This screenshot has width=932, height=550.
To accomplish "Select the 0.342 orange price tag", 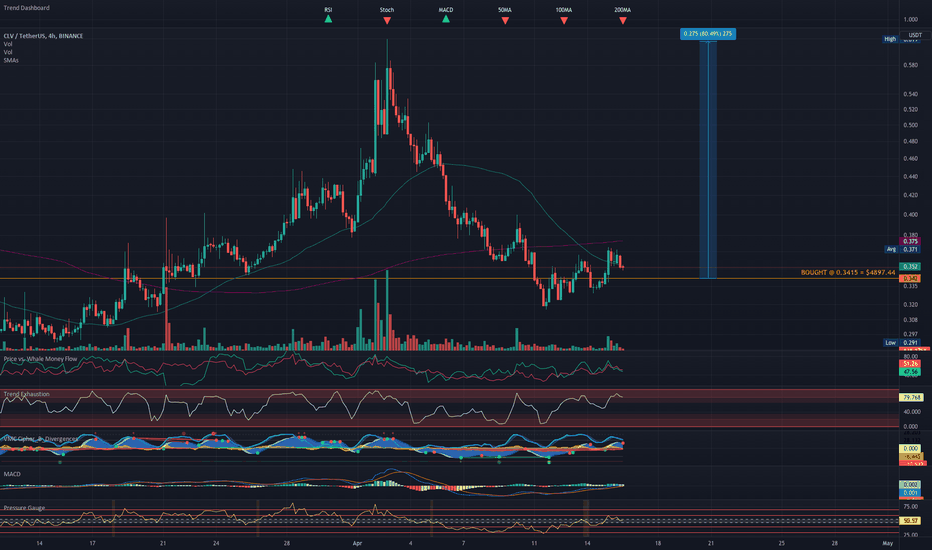I will click(910, 278).
